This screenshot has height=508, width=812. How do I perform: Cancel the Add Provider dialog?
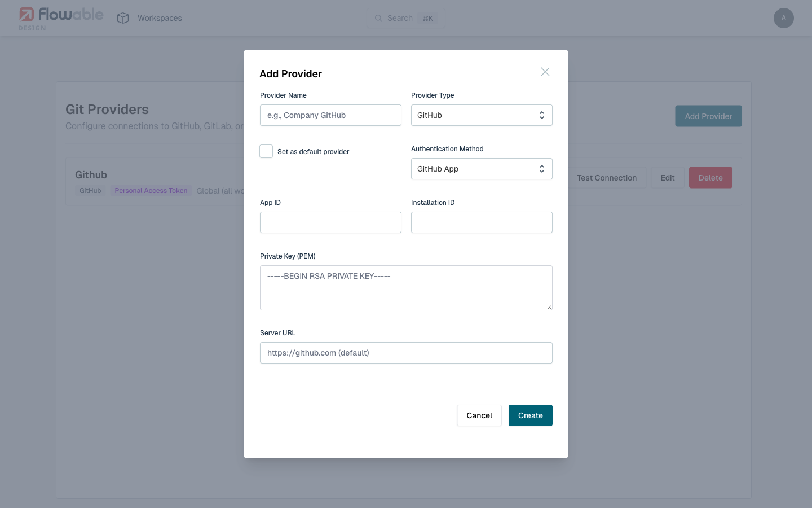479,415
